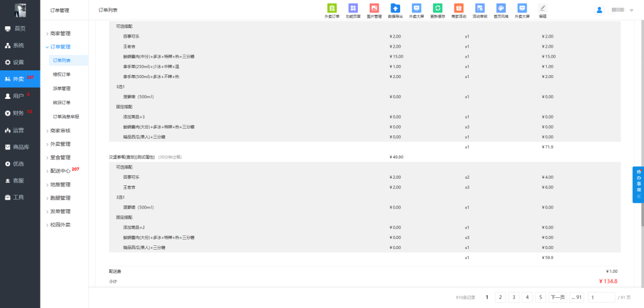Collapse the 订单管理 section

point(60,46)
